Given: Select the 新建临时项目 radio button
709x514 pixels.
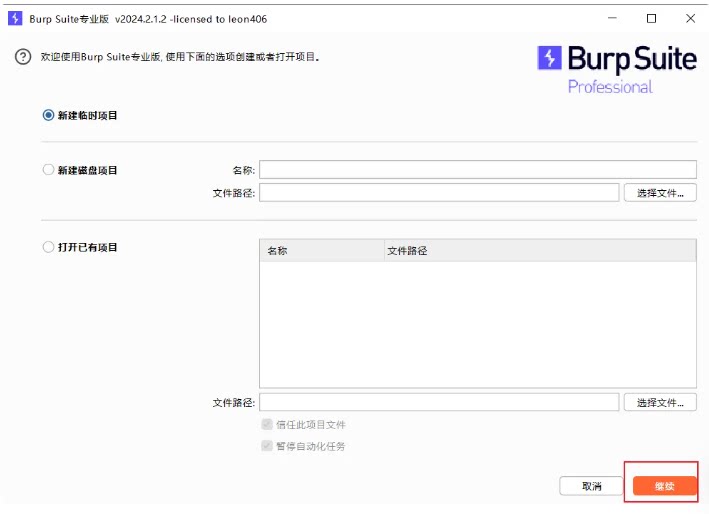Looking at the screenshot, I should click(48, 115).
